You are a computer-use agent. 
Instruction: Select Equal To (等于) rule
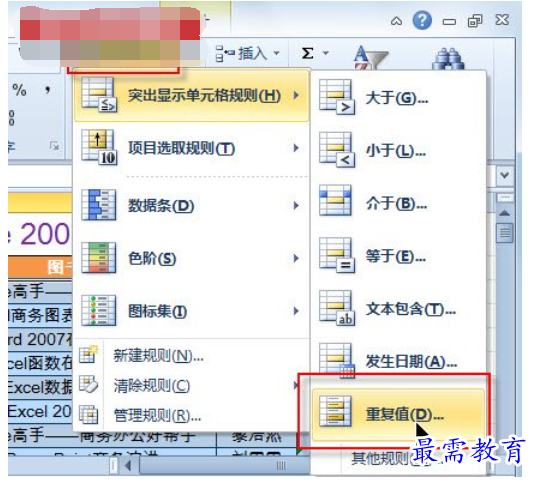(x=398, y=256)
